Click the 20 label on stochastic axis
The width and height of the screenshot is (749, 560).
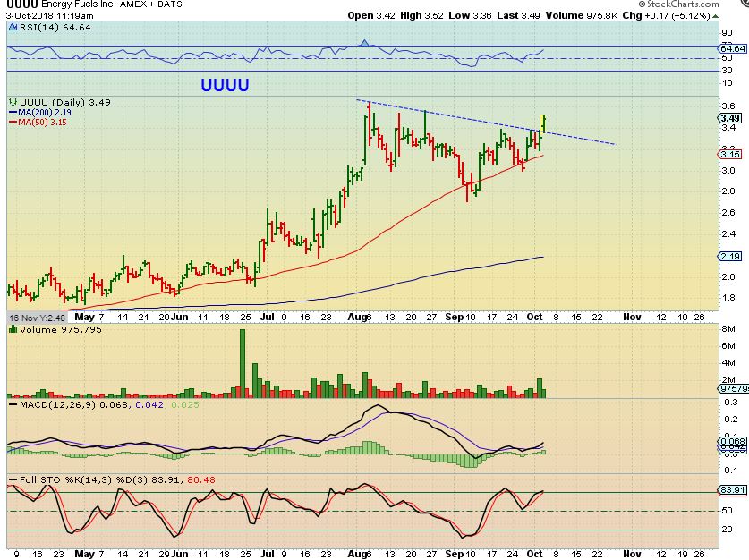727,529
